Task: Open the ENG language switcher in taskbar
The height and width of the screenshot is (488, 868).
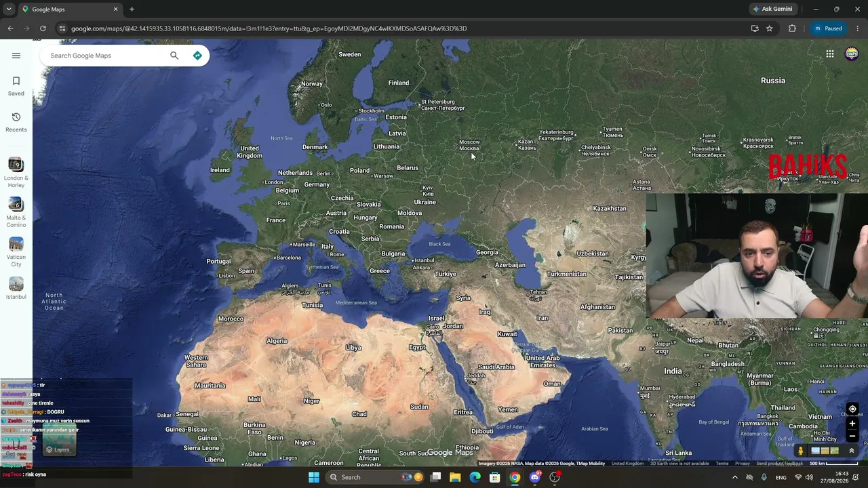Action: point(781,477)
